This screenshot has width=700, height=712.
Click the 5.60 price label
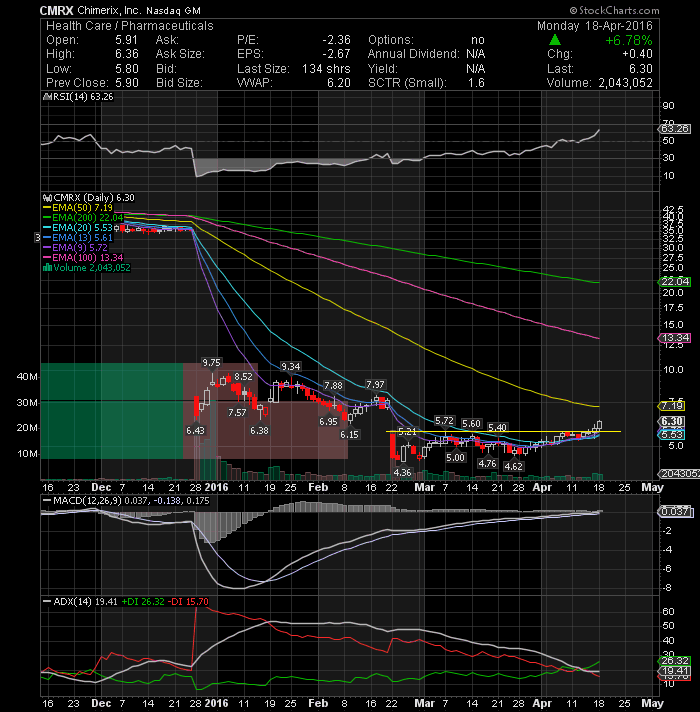(x=471, y=424)
